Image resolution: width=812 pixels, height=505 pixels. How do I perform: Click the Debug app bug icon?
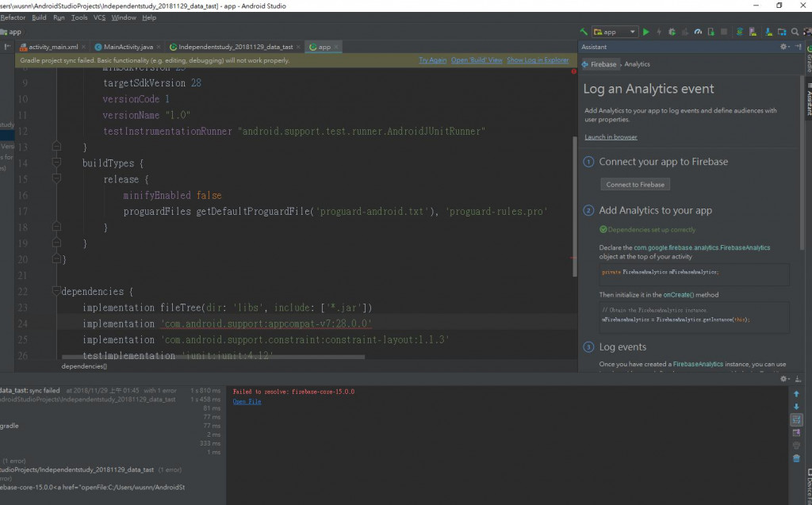[672, 32]
